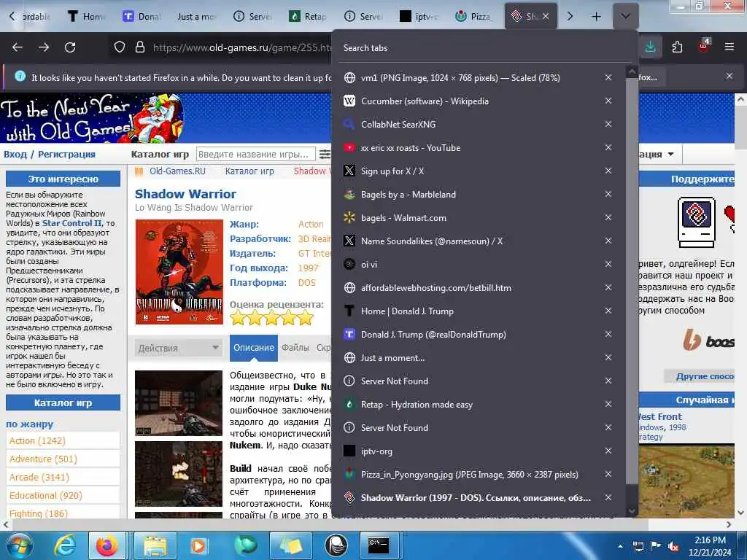Screen dimensions: 747x560
Task: Open Adventure (501) genre link
Action: 43,459
